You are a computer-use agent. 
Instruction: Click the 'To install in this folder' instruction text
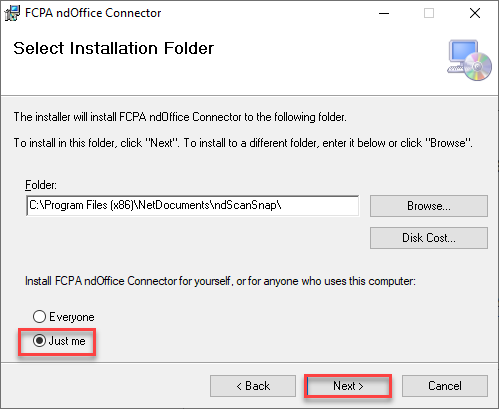click(243, 143)
